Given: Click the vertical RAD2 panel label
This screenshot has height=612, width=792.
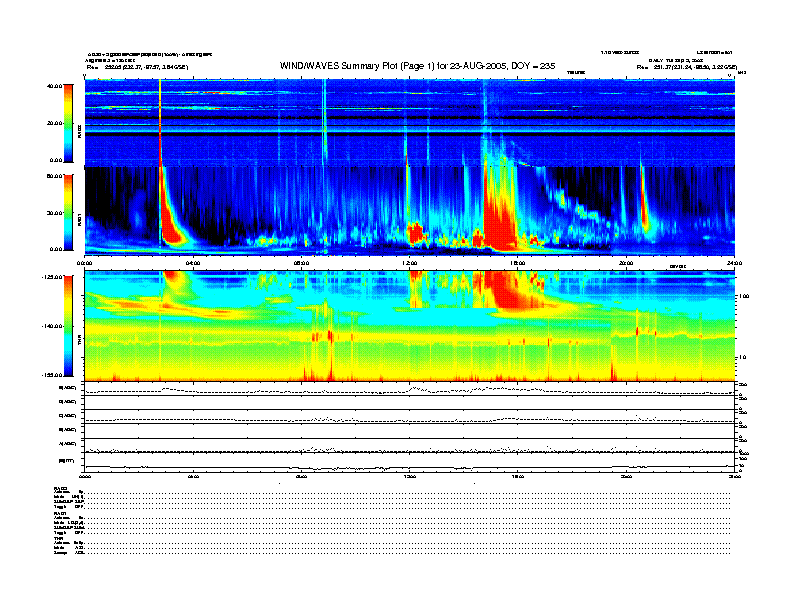Looking at the screenshot, I should point(79,132).
